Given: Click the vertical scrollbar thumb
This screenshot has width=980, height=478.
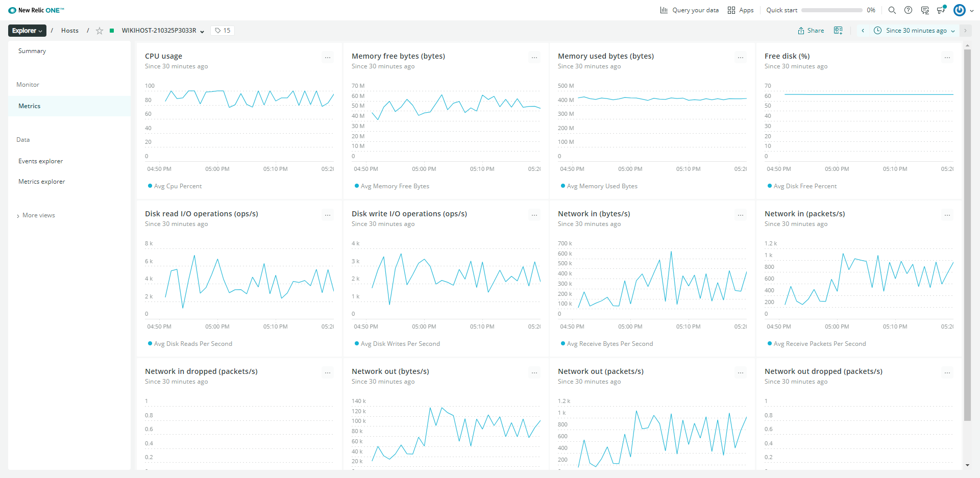Looking at the screenshot, I should click(967, 235).
